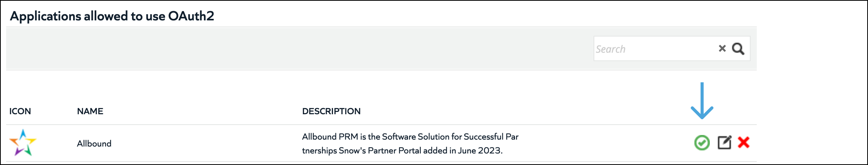The image size is (868, 165).
Task: Select the Allbound application name
Action: tap(94, 143)
